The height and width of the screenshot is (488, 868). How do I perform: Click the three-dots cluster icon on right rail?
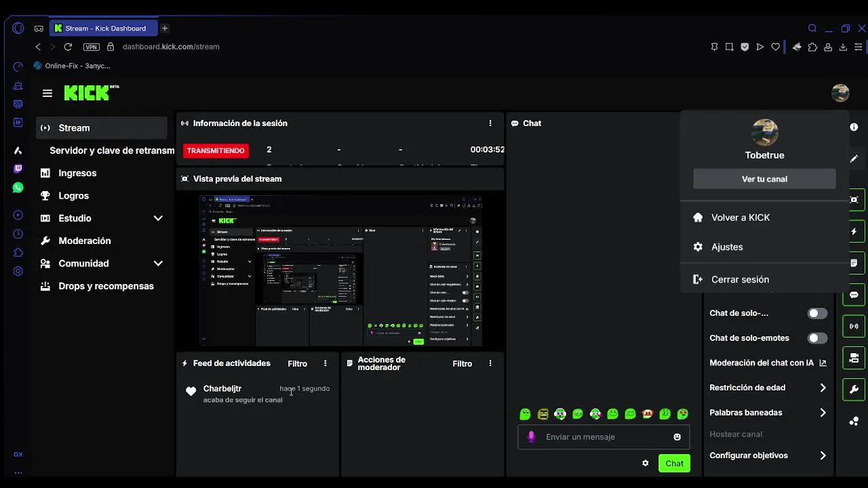pos(854,421)
